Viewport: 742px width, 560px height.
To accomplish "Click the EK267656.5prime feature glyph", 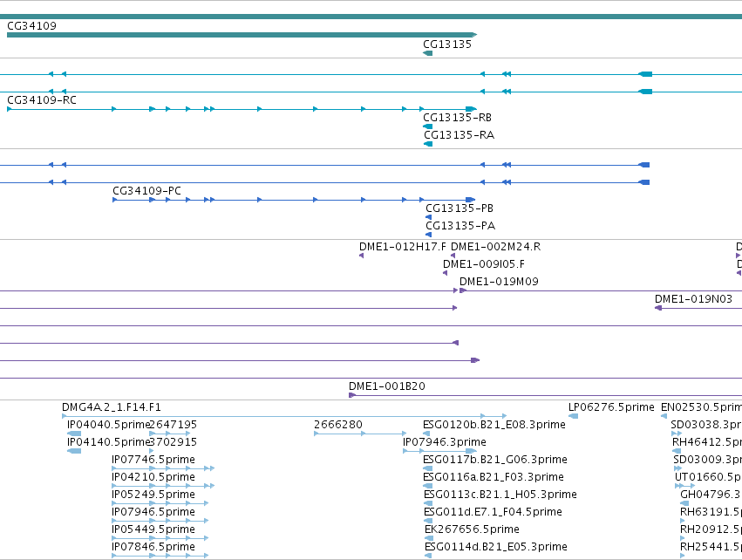I will point(429,539).
